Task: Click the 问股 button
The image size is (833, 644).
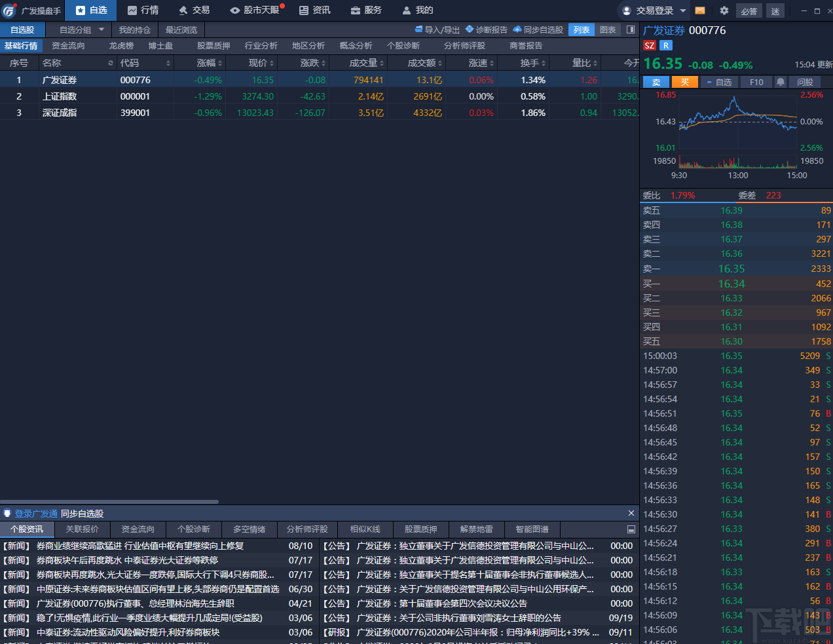Action: (x=805, y=82)
